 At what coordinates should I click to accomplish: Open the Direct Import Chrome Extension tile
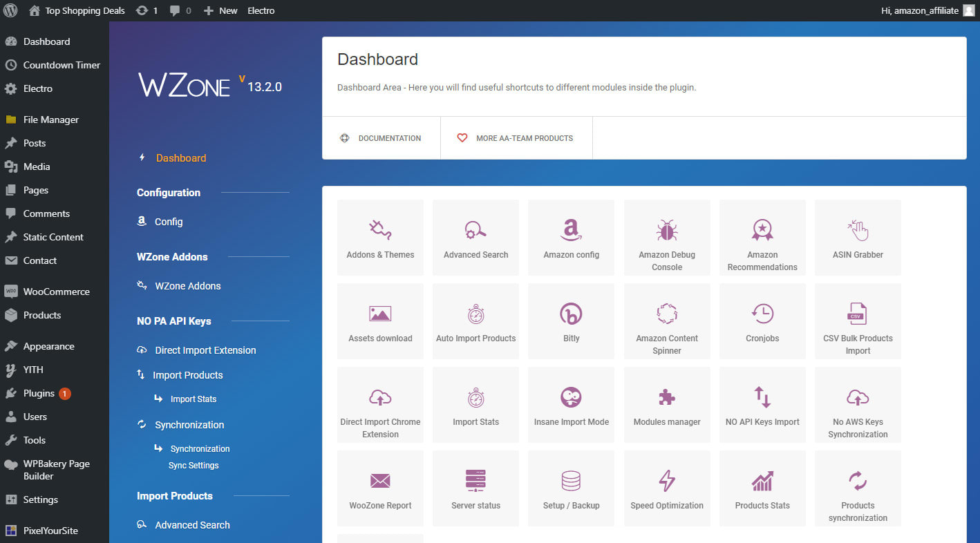(380, 405)
